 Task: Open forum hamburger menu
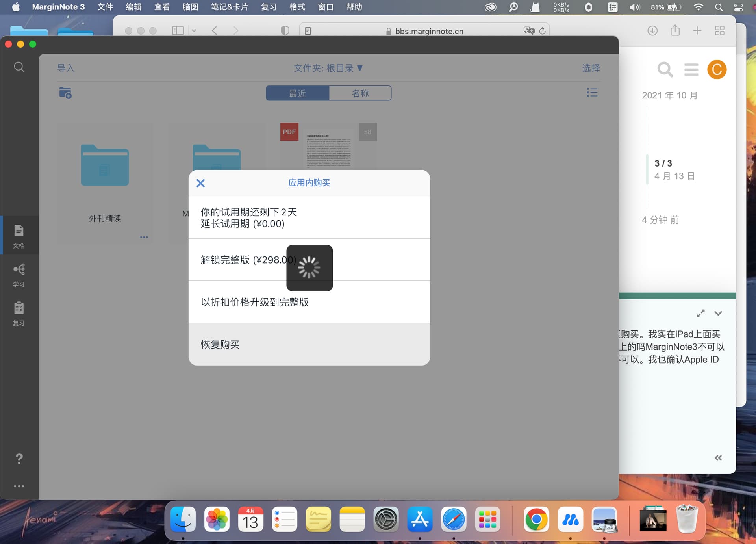point(691,70)
